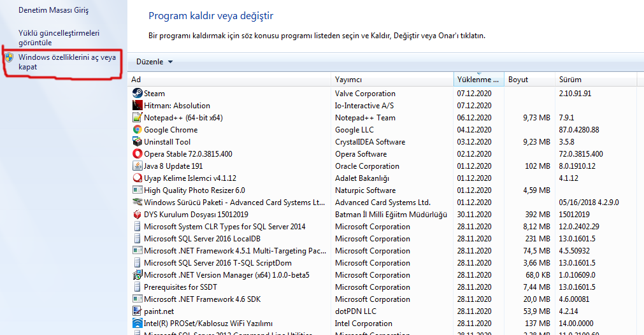
Task: Click the Notepad++ icon in list
Action: (137, 118)
